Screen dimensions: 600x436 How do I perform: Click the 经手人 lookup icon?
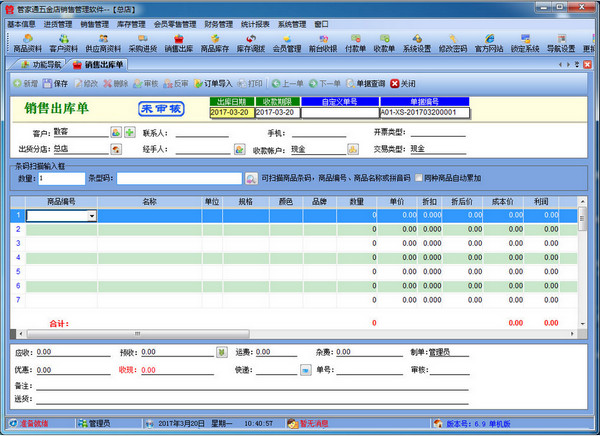(x=240, y=149)
